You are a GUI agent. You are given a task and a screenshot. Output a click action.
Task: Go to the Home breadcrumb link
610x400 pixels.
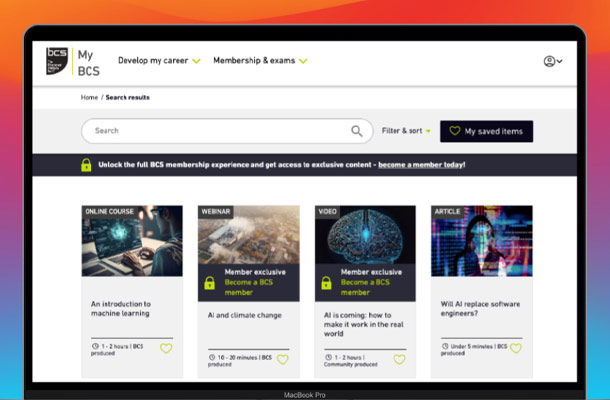tap(90, 98)
